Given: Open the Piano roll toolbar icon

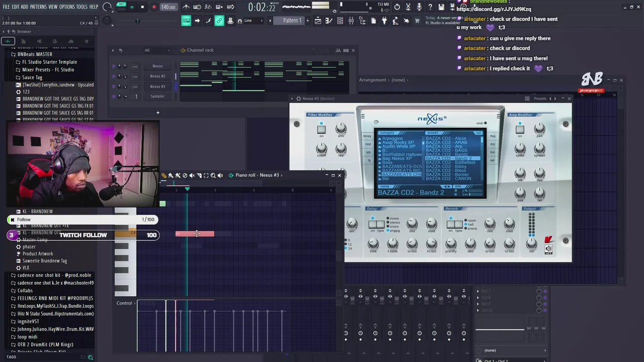Looking at the screenshot, I should coord(329,21).
